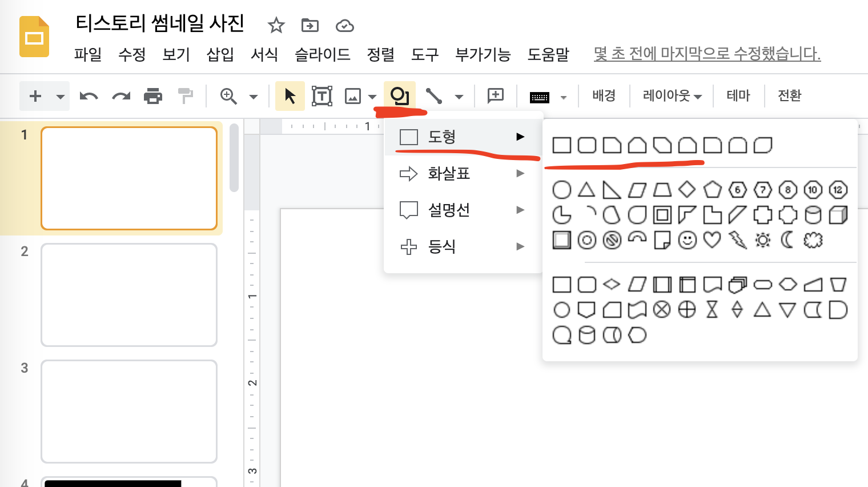Screen dimensions: 868x487
Task: Star the presentation title
Action: pyautogui.click(x=276, y=25)
